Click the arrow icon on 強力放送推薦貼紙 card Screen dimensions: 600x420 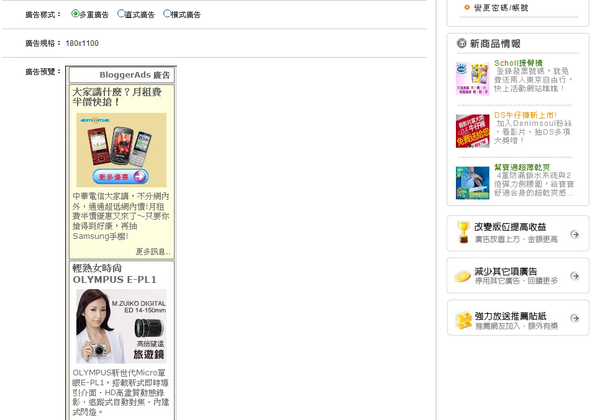pos(574,318)
